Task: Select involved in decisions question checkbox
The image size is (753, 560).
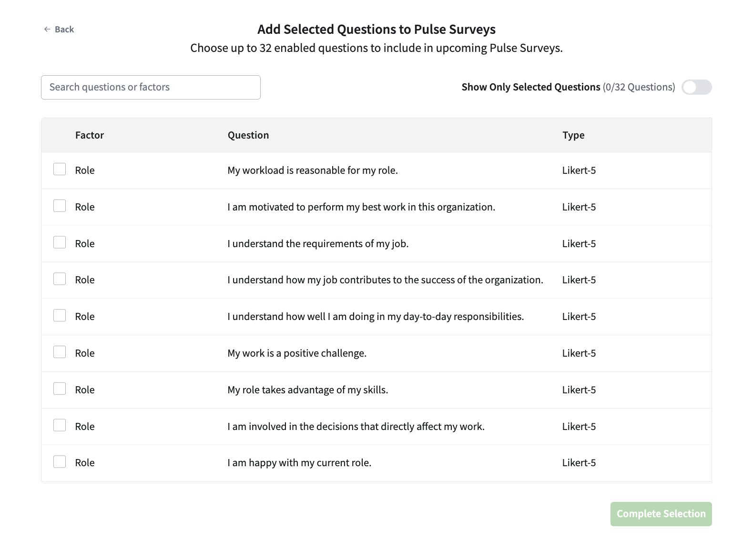Action: click(x=60, y=425)
